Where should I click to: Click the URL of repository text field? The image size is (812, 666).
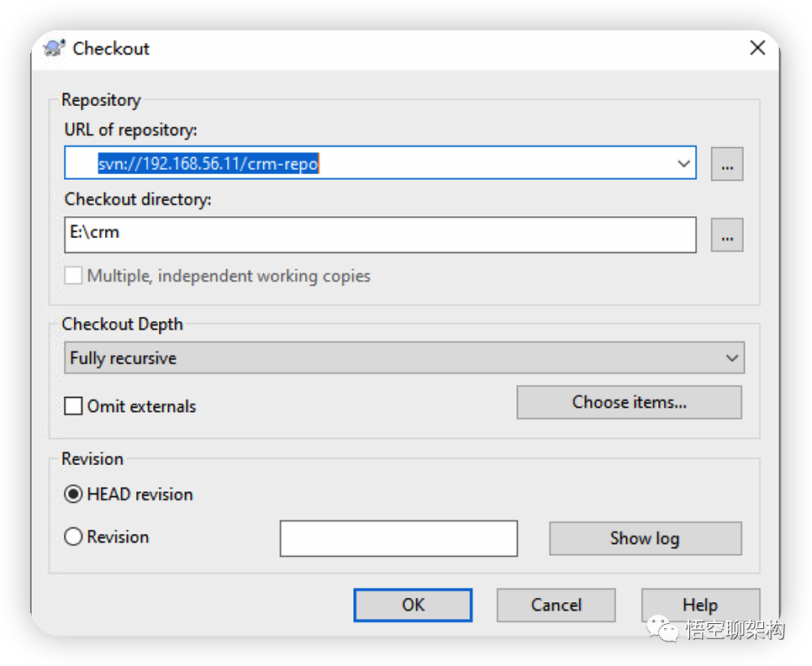tap(380, 162)
